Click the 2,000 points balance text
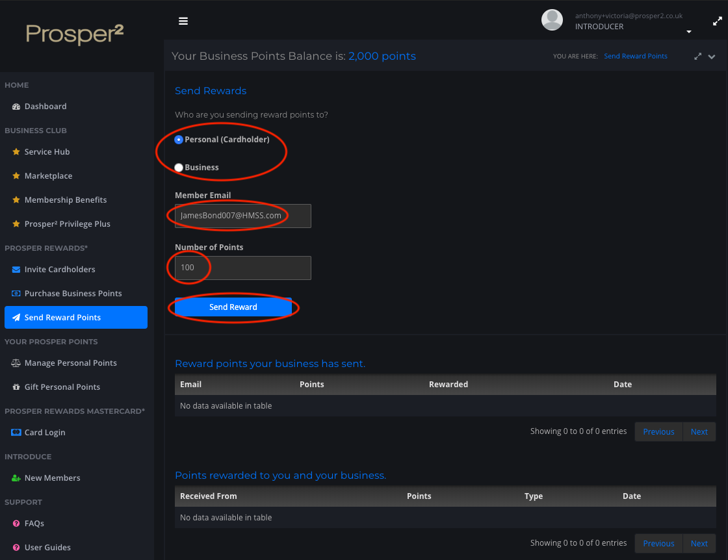This screenshot has height=560, width=728. (382, 56)
